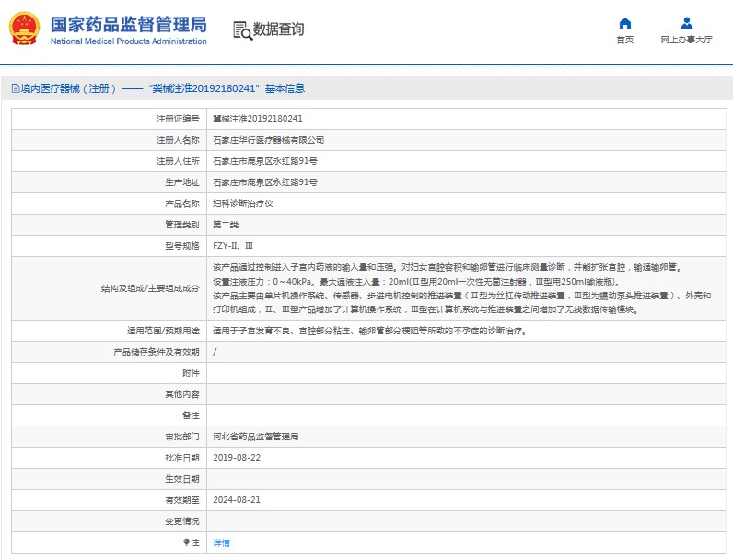Viewport: 733px width, 560px height.
Task: Select 第二类 category value
Action: [x=226, y=225]
